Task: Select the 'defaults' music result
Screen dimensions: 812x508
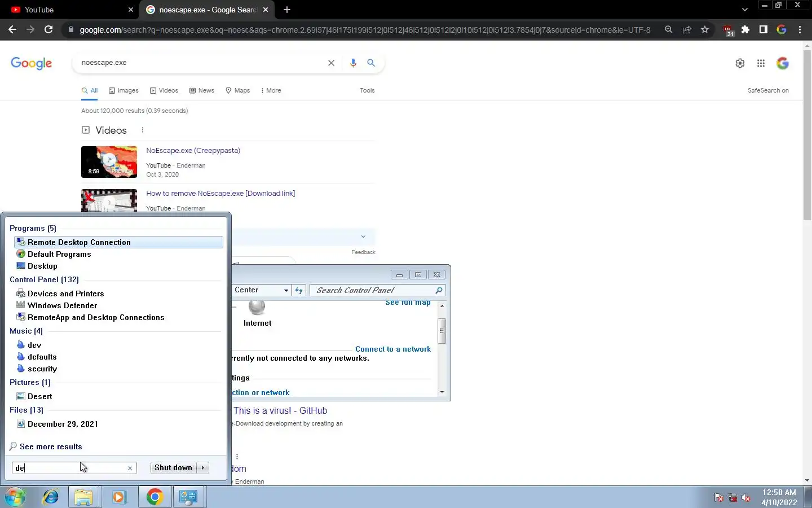Action: [x=42, y=357]
